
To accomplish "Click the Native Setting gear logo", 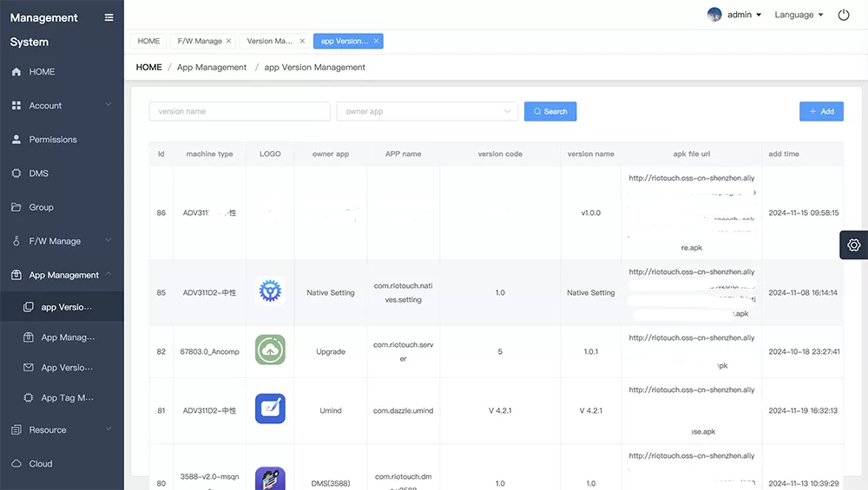I will pos(270,291).
